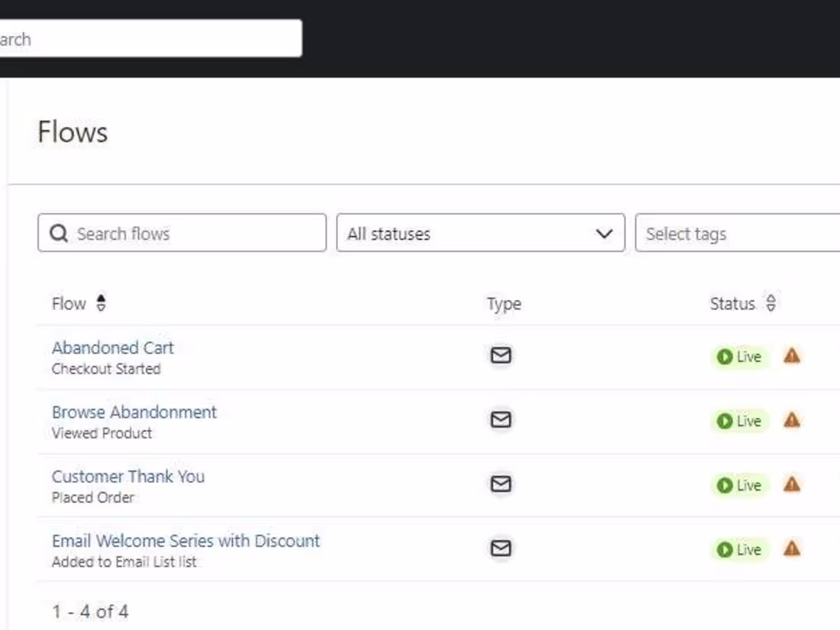Open the All statuses dropdown
840x630 pixels.
[480, 234]
